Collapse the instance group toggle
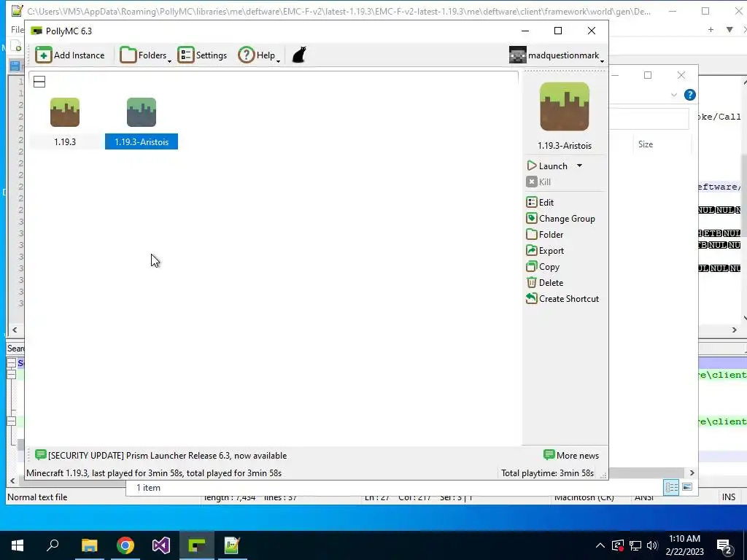The height and width of the screenshot is (560, 747). [x=39, y=82]
